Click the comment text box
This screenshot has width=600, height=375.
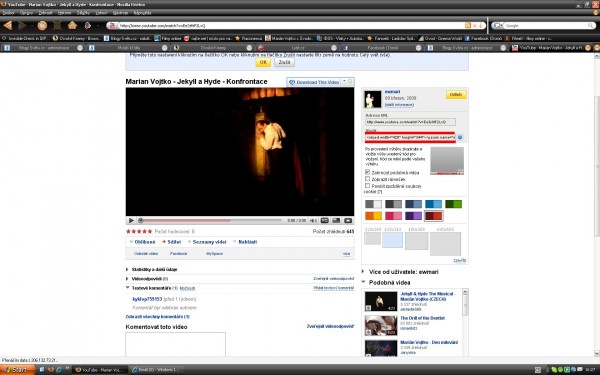click(x=176, y=344)
